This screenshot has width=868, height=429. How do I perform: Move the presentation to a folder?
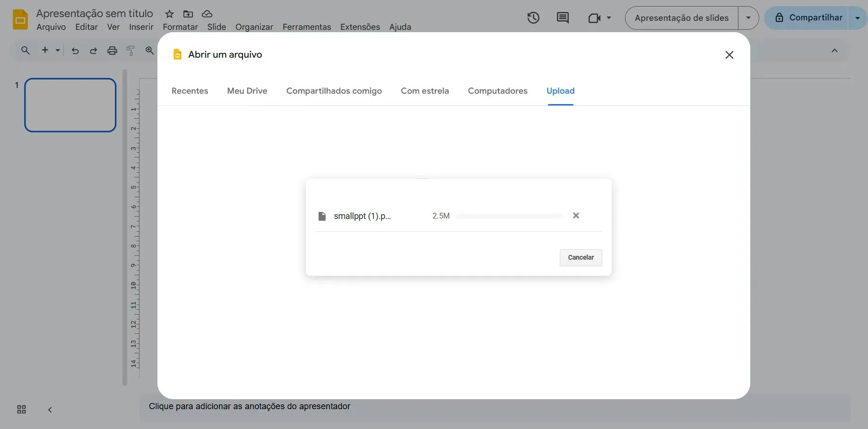[188, 14]
